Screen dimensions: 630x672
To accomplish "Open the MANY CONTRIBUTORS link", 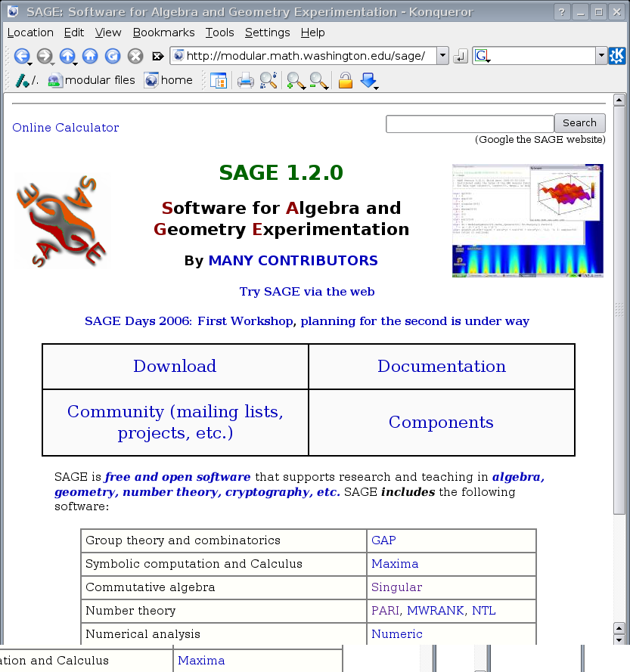I will pyautogui.click(x=293, y=260).
